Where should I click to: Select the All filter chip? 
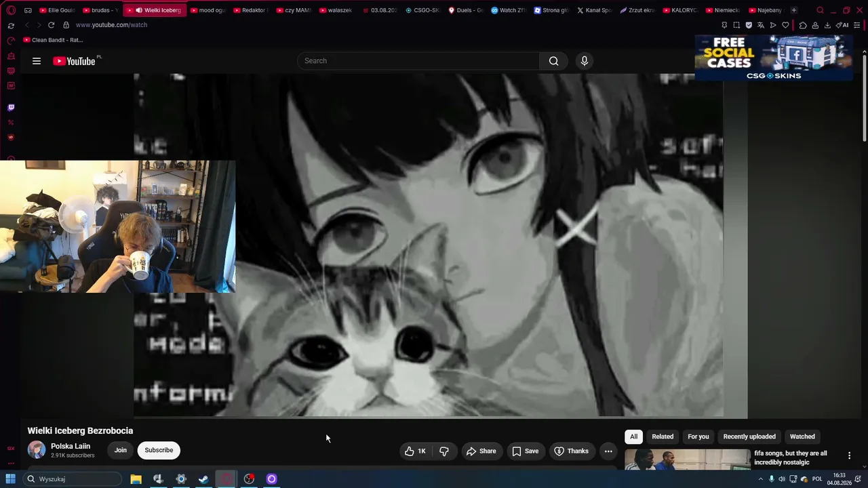coord(633,436)
